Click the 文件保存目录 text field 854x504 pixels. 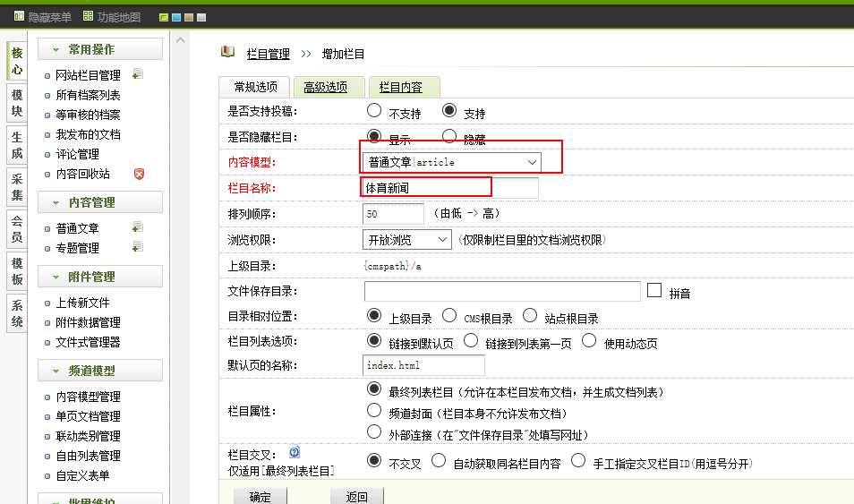pos(501,292)
